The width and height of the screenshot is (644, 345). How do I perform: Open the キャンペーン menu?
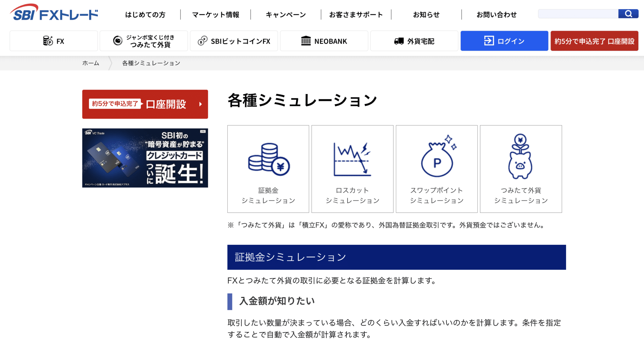tap(286, 15)
